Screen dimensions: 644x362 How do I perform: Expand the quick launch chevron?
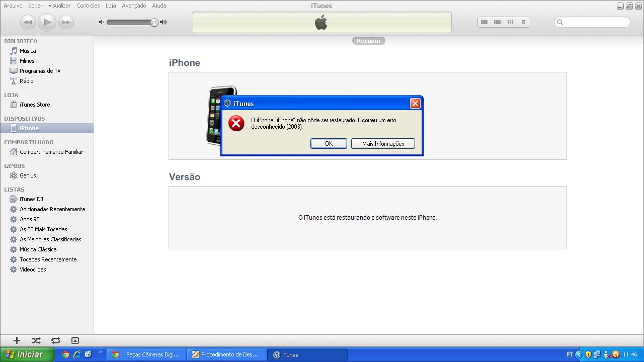coord(100,352)
